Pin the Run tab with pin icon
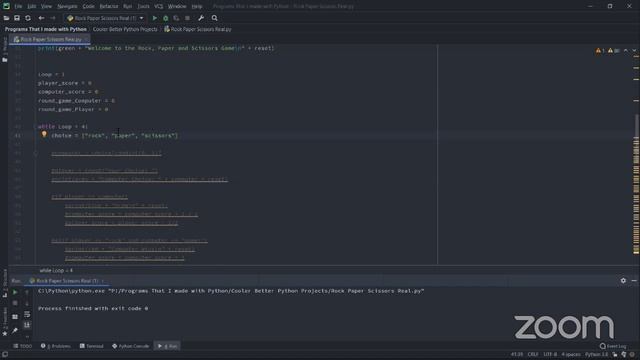The width and height of the screenshot is (640, 360). coord(15,330)
